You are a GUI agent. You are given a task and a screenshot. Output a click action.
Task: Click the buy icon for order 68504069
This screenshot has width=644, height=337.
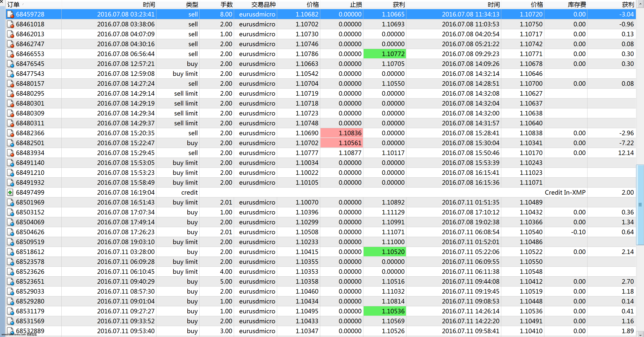(10, 222)
